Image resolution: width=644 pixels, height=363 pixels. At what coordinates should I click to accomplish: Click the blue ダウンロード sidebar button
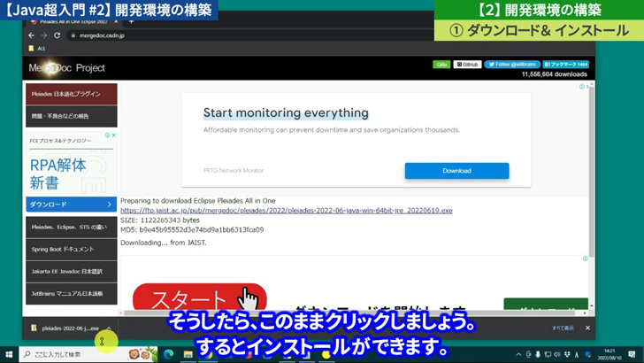(72, 205)
